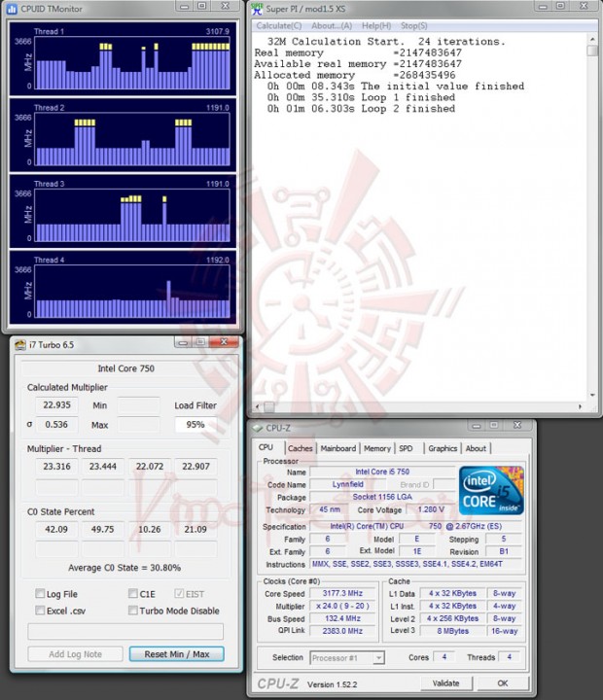Click the Bus Speed value 132.4 MHz

pyautogui.click(x=342, y=618)
